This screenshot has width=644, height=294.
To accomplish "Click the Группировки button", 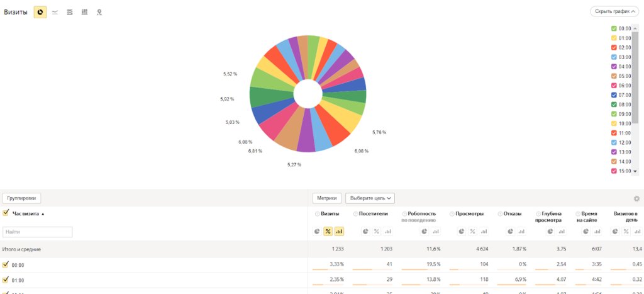I will click(21, 198).
